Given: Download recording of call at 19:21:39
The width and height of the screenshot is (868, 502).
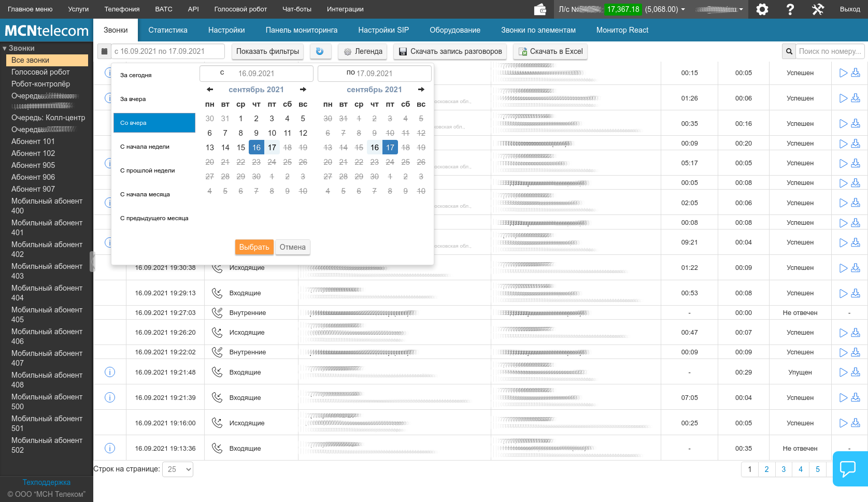Looking at the screenshot, I should pyautogui.click(x=856, y=398).
